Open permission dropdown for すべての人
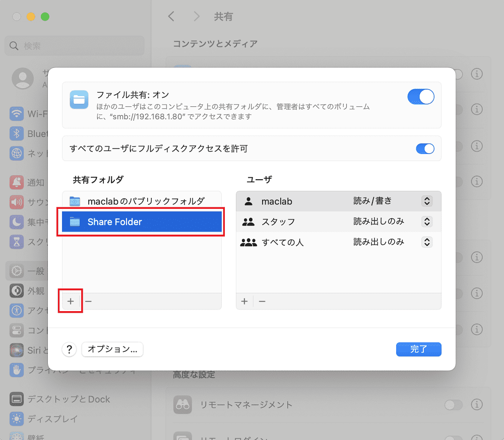This screenshot has width=504, height=440. [427, 242]
